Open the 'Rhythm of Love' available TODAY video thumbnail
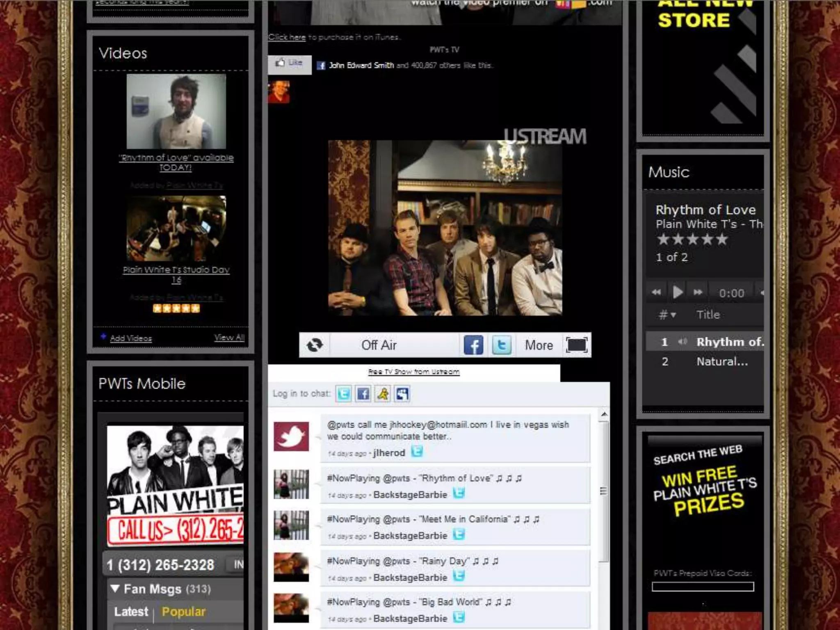Image resolution: width=840 pixels, height=630 pixels. pos(176,111)
